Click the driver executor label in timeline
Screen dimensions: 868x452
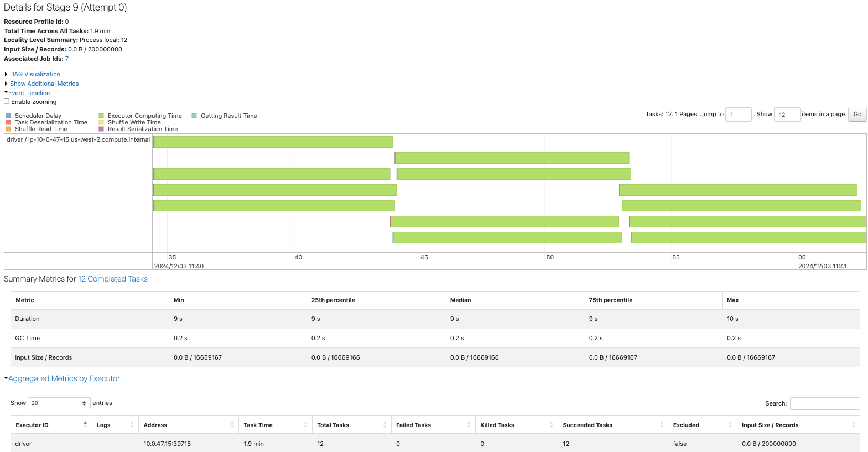point(78,139)
